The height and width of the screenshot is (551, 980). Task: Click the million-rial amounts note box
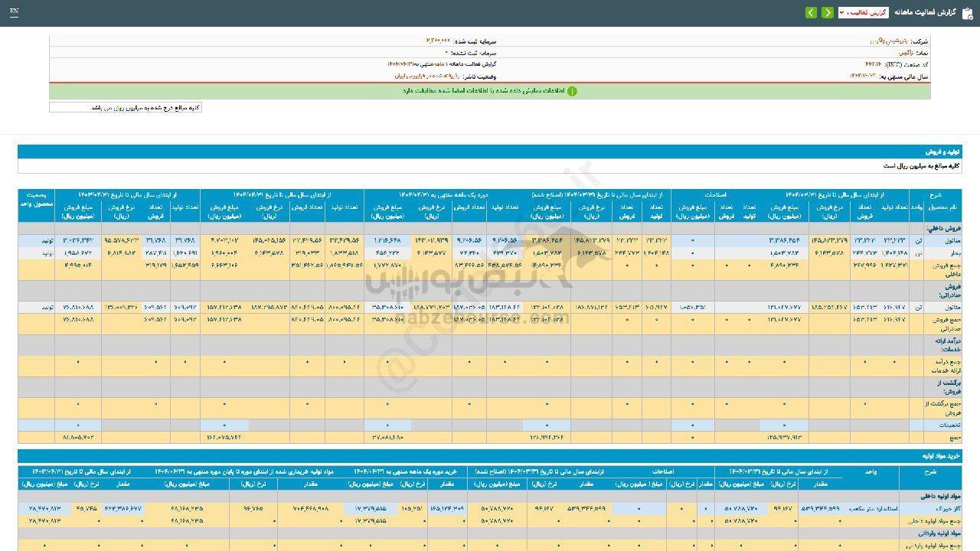pos(126,108)
